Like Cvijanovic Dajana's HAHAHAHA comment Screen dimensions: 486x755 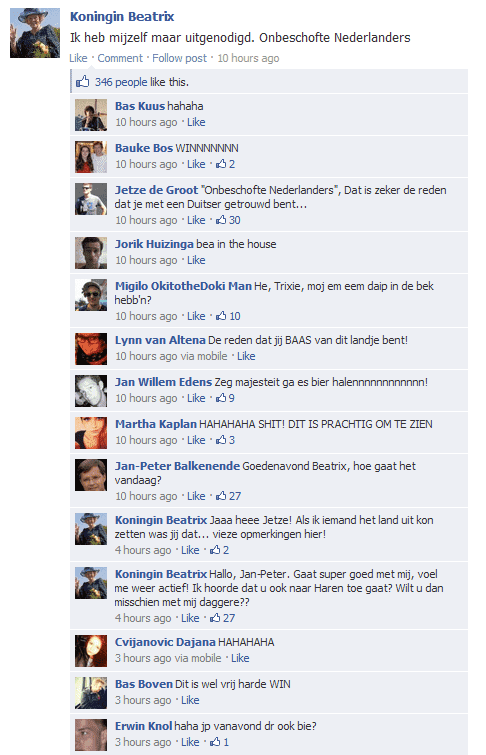240,658
